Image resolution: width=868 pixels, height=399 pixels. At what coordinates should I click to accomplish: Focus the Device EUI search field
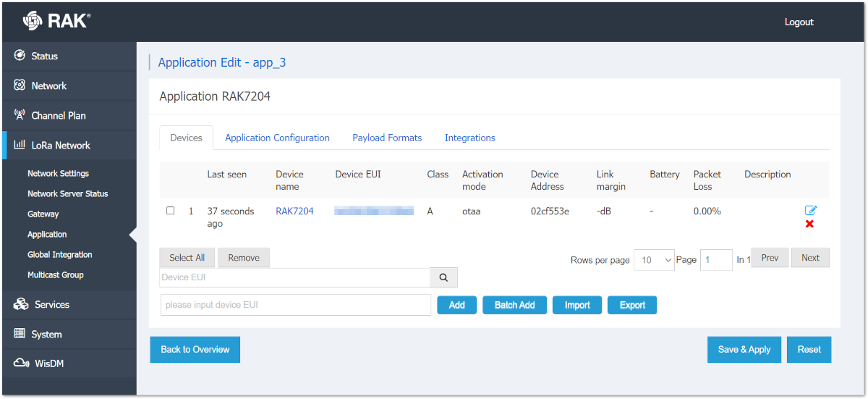click(294, 277)
